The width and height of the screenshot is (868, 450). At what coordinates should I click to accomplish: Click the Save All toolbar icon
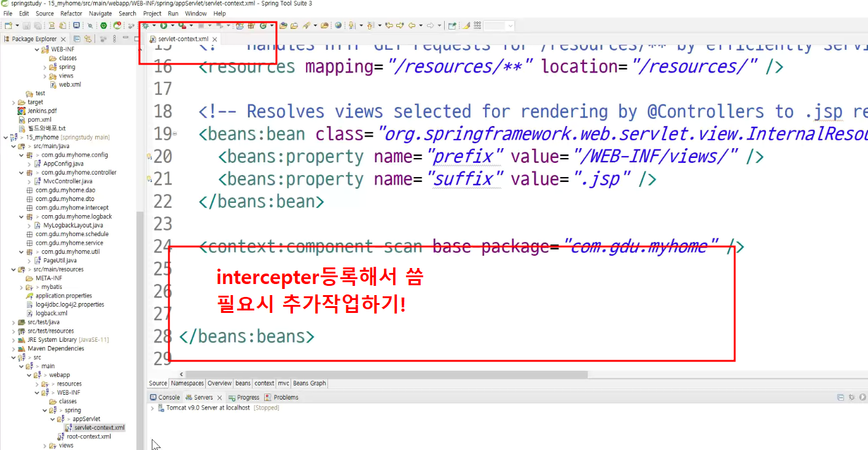pos(37,26)
